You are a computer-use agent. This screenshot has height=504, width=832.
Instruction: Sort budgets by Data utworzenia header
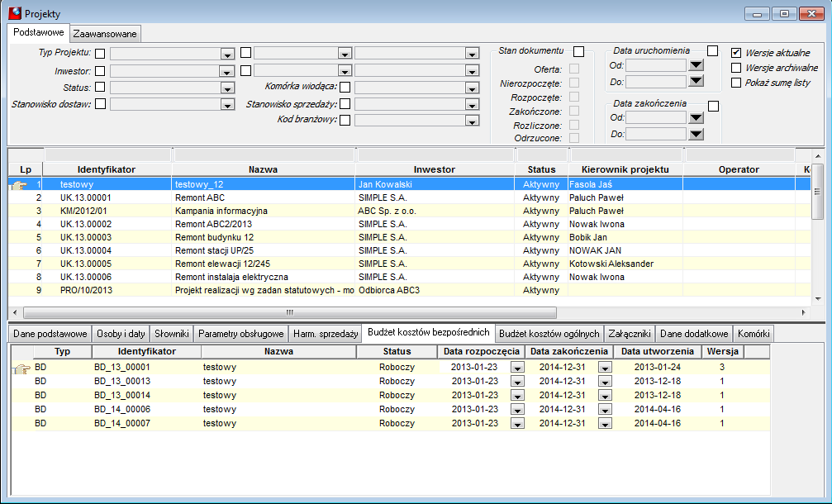(658, 351)
